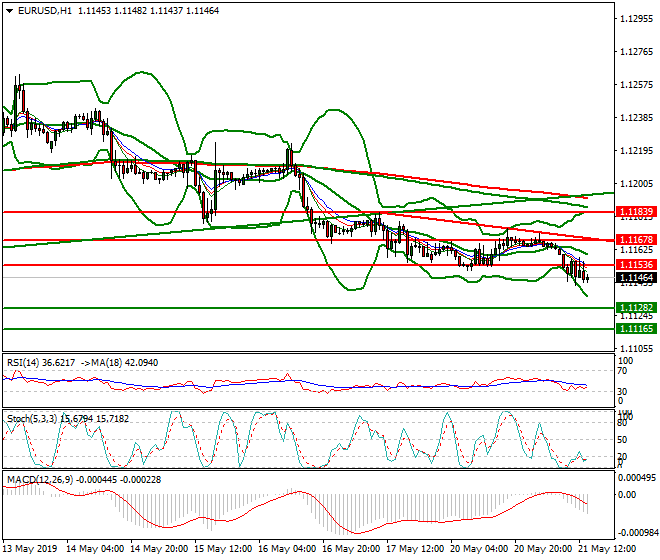The height and width of the screenshot is (560, 660).
Task: Select the 1.12385 price scale value
Action: click(637, 118)
